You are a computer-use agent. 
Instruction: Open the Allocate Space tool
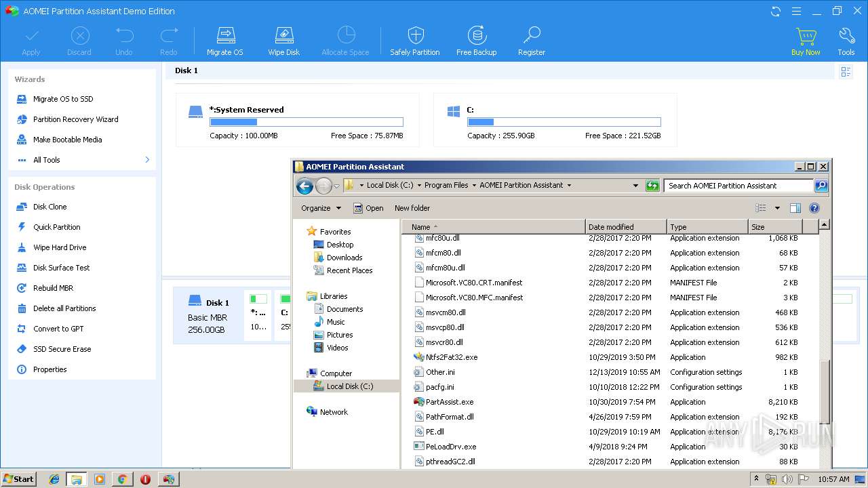click(346, 41)
